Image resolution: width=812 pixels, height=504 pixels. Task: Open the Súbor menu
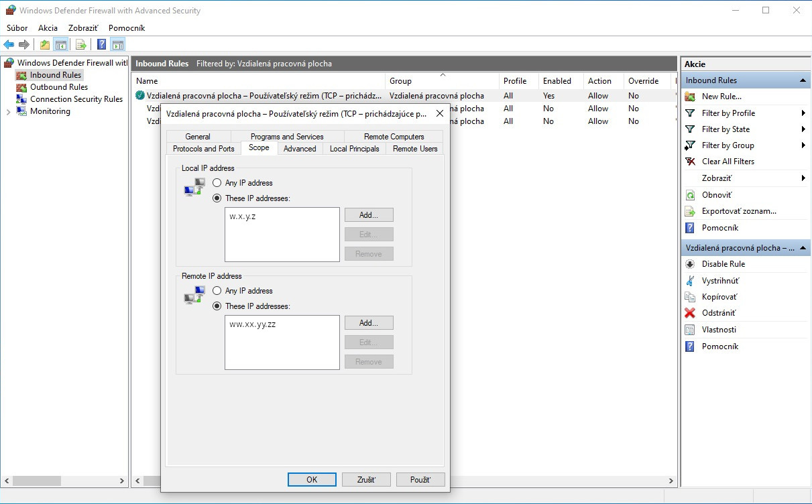click(x=17, y=28)
